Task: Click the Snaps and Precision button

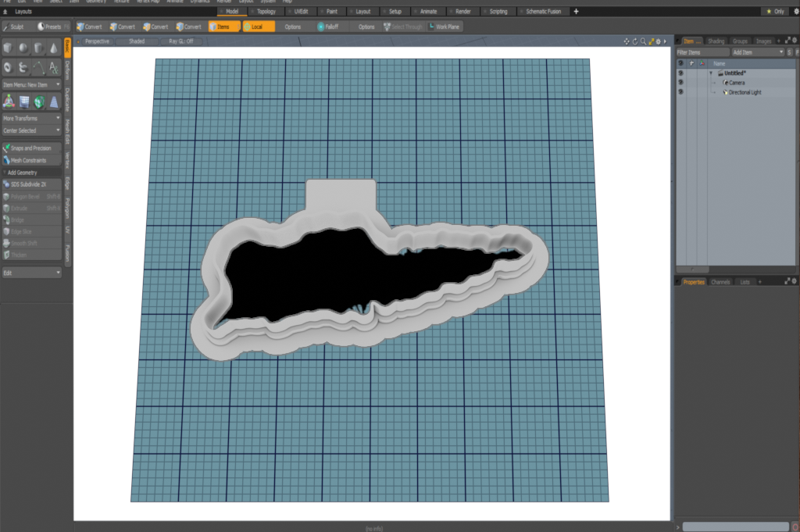Action: (x=31, y=148)
